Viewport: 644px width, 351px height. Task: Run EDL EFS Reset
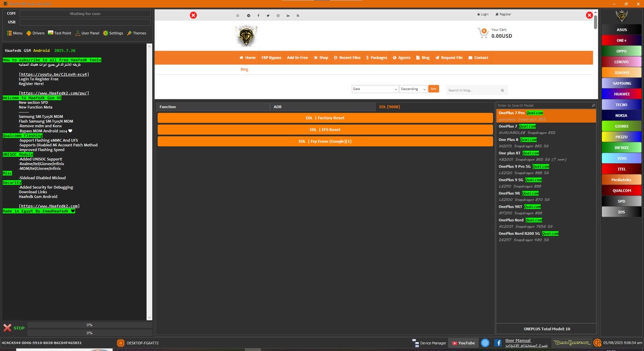coord(325,129)
